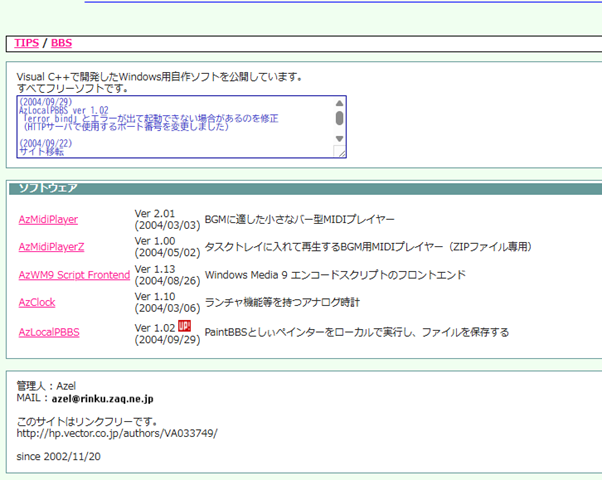Click the 'Ver 2.01' version text
602x480 pixels.
(x=154, y=214)
